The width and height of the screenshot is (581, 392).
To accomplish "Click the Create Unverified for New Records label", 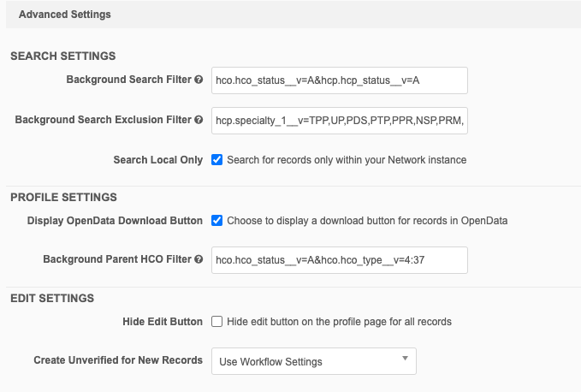I will 118,360.
